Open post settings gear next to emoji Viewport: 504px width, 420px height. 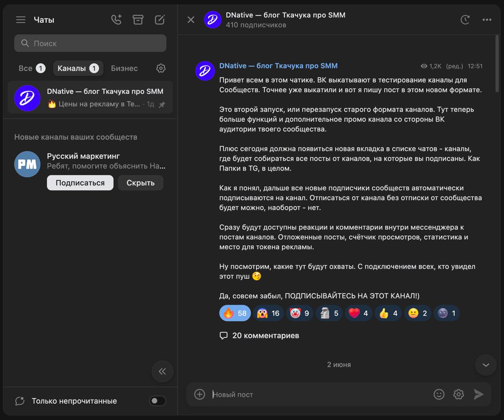tap(459, 394)
